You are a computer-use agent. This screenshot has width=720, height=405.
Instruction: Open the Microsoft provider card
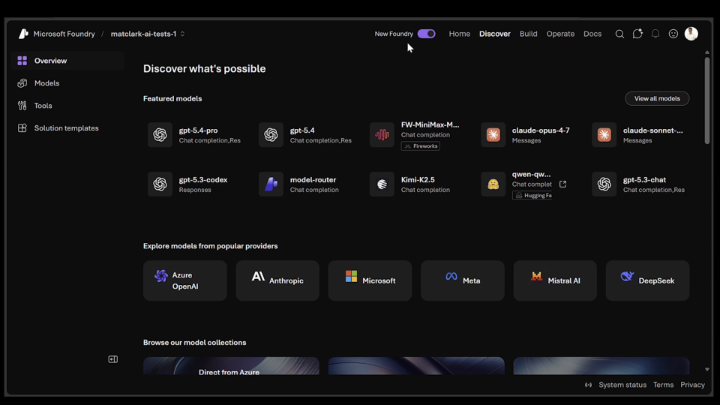pos(370,281)
